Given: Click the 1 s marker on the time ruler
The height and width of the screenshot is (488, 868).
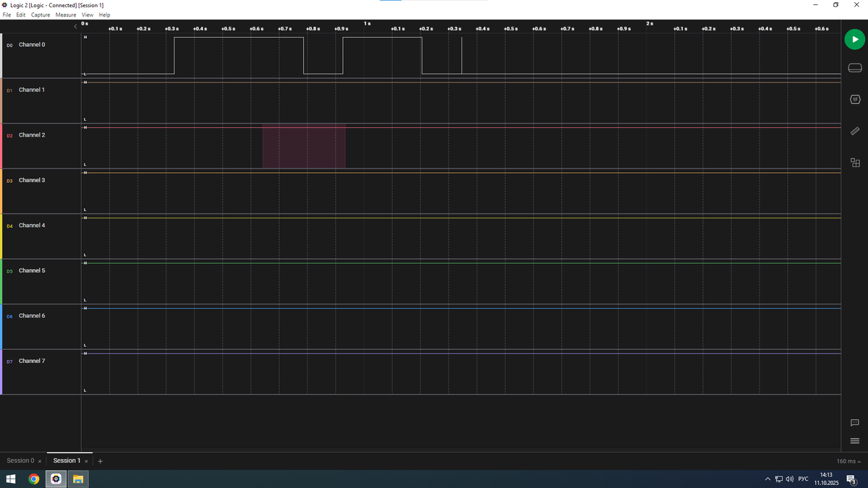Looking at the screenshot, I should (x=367, y=24).
